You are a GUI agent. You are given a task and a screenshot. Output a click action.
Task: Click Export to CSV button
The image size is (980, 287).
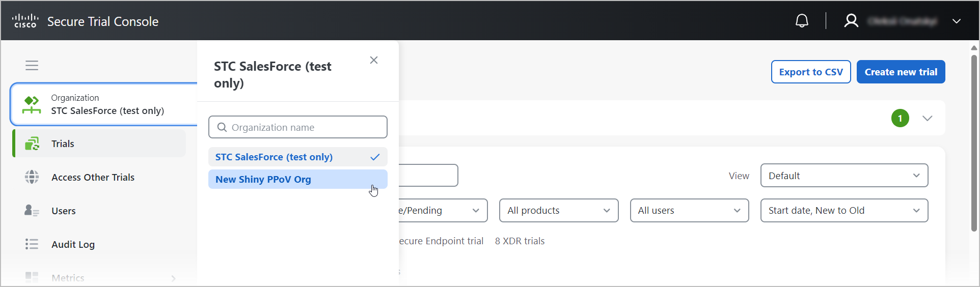[811, 72]
